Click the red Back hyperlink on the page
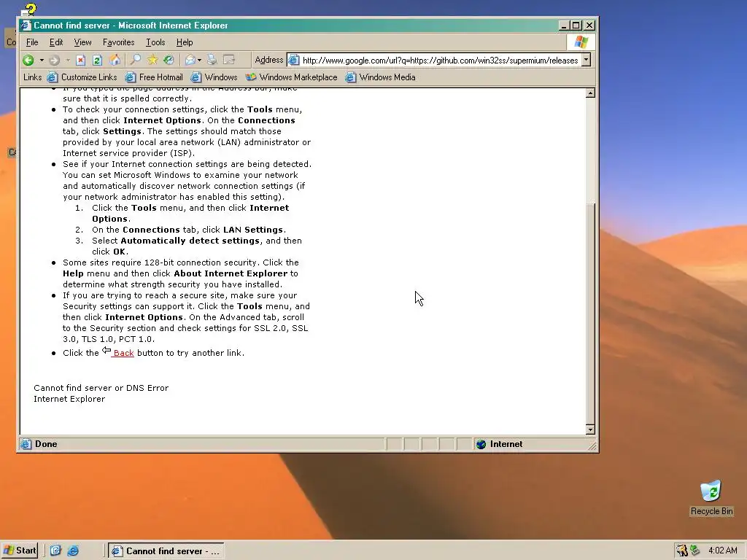747x560 pixels. tap(123, 353)
